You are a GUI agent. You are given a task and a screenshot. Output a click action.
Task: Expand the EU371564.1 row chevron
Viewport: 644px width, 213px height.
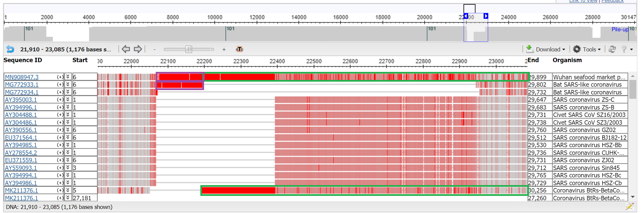pyautogui.click(x=68, y=137)
